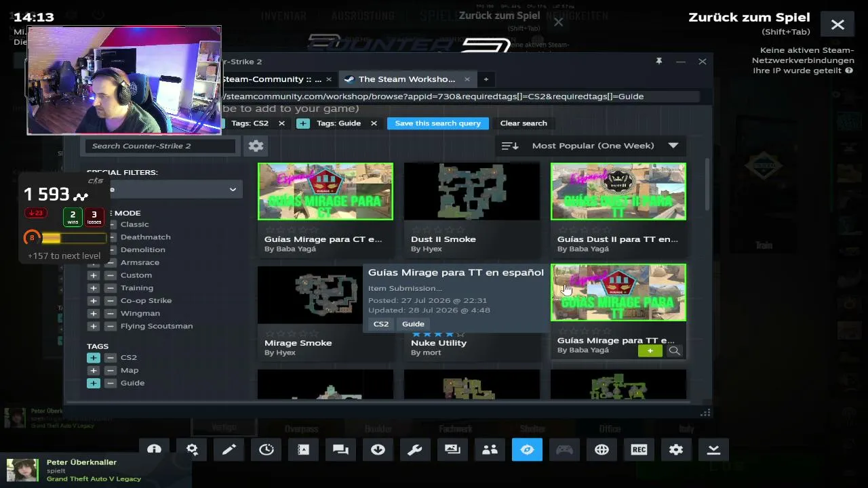Exclude the Guide tag filter

110,383
